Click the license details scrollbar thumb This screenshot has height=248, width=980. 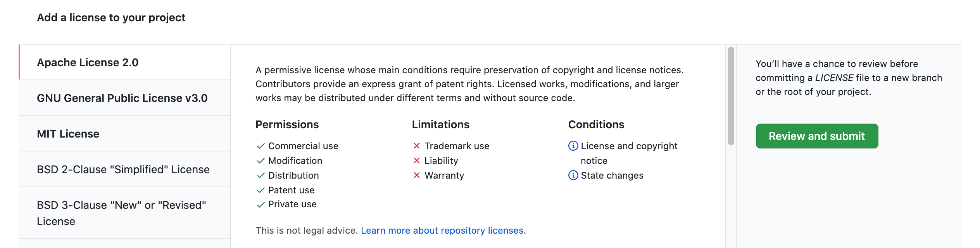coord(731,96)
